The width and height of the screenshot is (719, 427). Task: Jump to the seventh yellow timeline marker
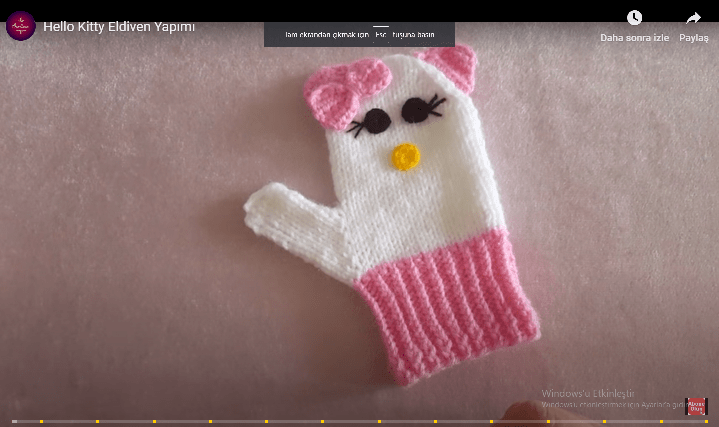click(377, 422)
